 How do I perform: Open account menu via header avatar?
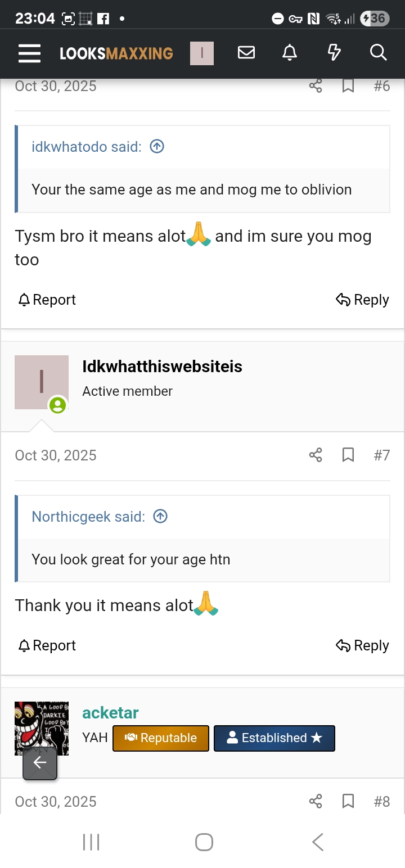pyautogui.click(x=202, y=53)
